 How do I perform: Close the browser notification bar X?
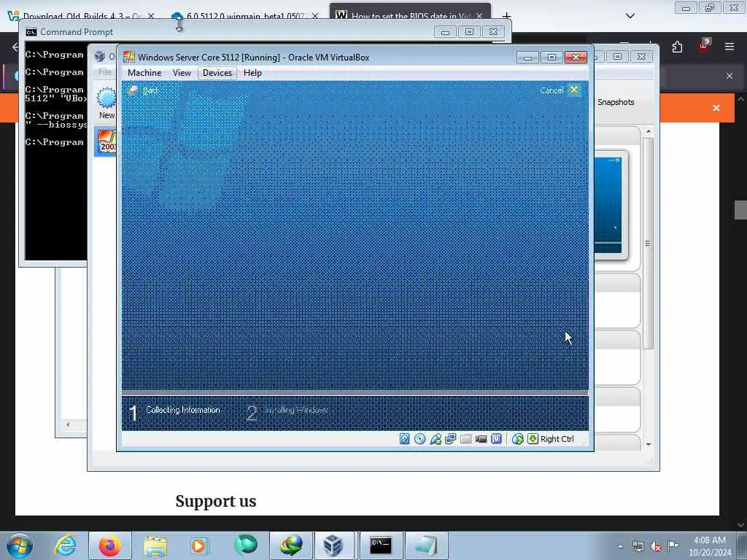point(729,76)
